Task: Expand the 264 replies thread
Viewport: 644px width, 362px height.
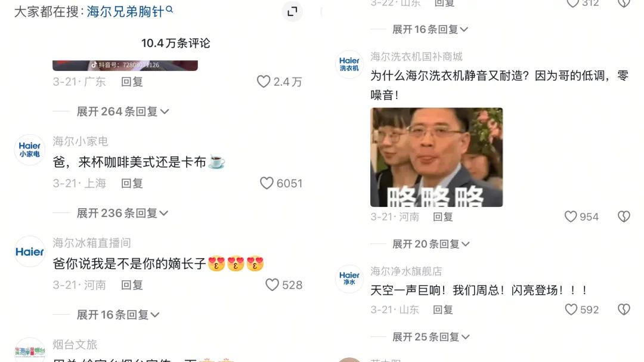Action: pyautogui.click(x=122, y=112)
